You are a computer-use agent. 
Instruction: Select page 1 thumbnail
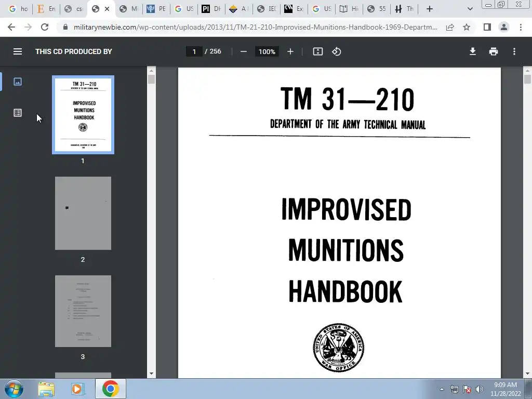(x=83, y=115)
